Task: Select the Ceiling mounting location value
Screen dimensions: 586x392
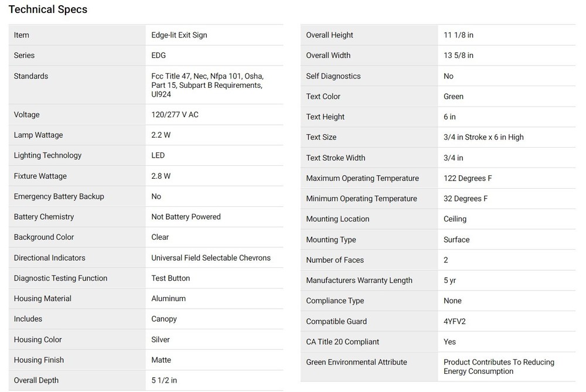Action: (x=455, y=219)
